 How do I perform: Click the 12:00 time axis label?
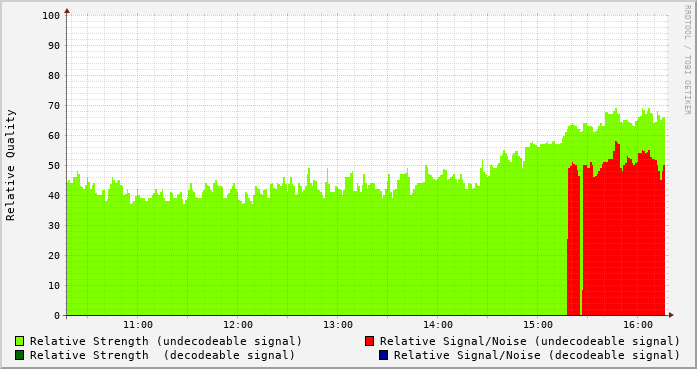click(x=238, y=325)
